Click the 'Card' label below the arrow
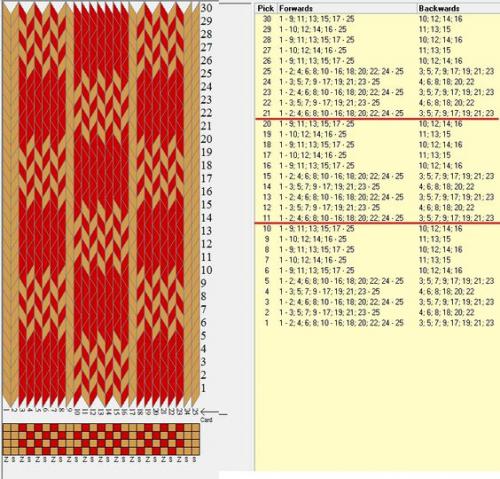 click(206, 420)
